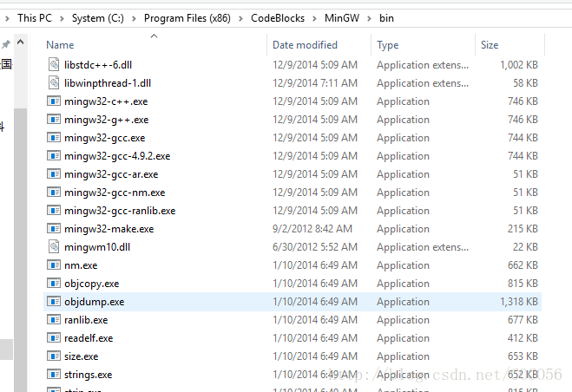The image size is (572, 392).
Task: Click the mingwm10.dll file icon
Action: [x=54, y=247]
